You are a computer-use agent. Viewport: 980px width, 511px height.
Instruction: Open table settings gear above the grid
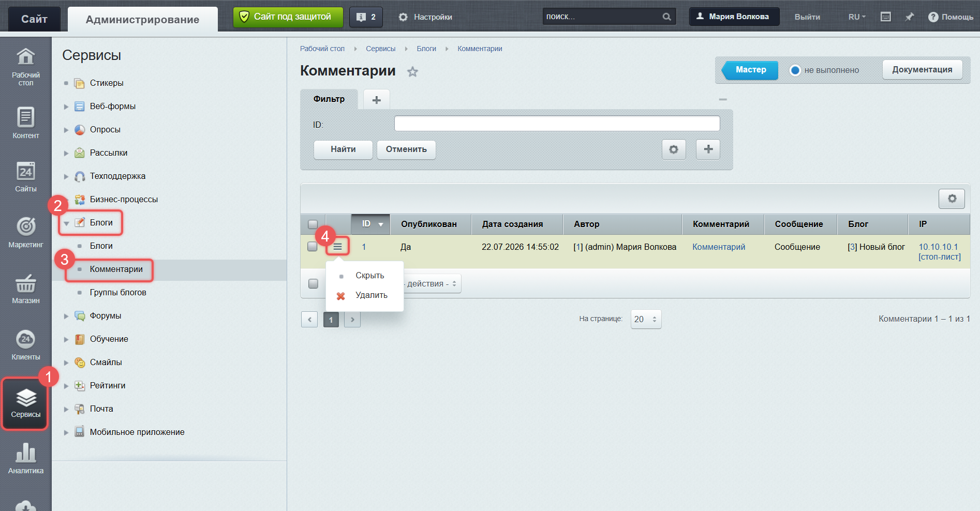[x=952, y=199]
